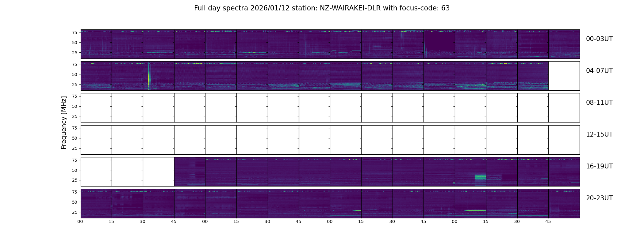The height and width of the screenshot is (245, 644).
Task: Click the bright green block in 16-19UT row
Action: click(x=480, y=177)
